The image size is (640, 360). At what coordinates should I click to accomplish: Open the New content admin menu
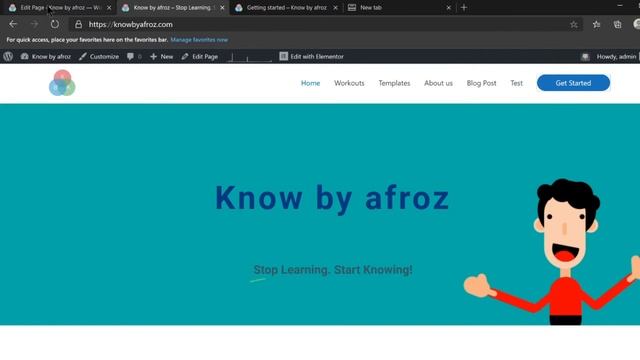pos(162,56)
